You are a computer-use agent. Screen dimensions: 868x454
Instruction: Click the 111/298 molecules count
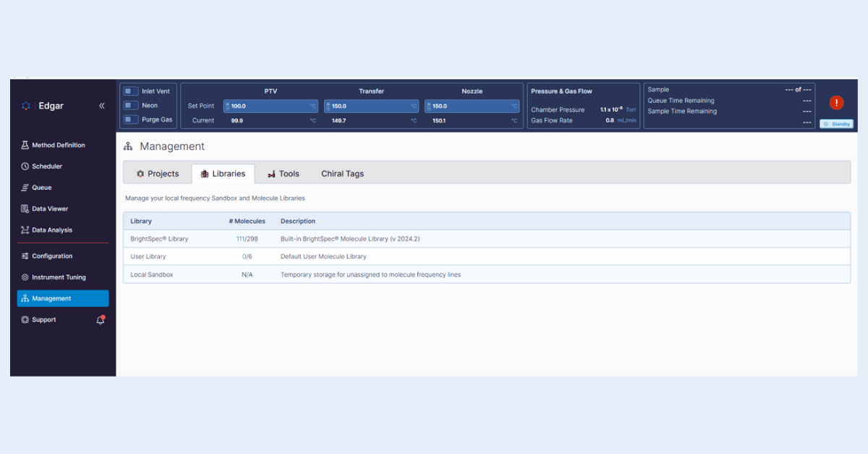[x=247, y=239]
